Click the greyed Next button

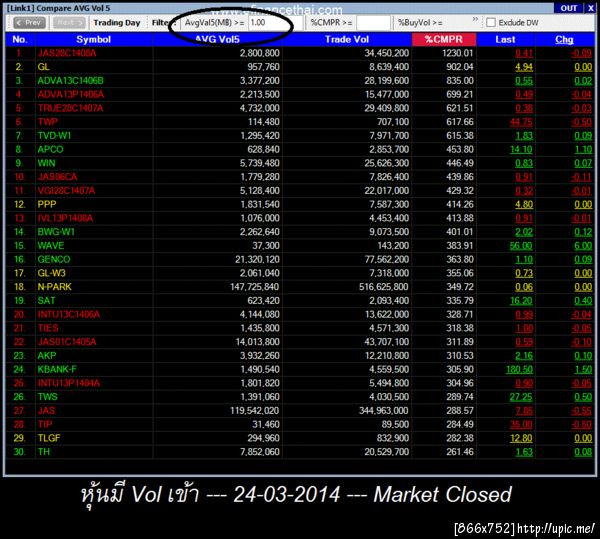tap(69, 23)
